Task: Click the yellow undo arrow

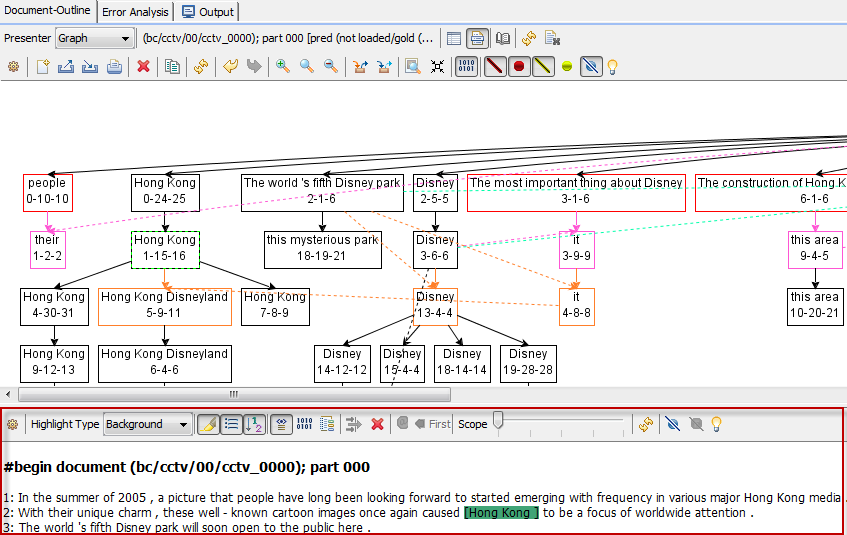Action: point(231,66)
